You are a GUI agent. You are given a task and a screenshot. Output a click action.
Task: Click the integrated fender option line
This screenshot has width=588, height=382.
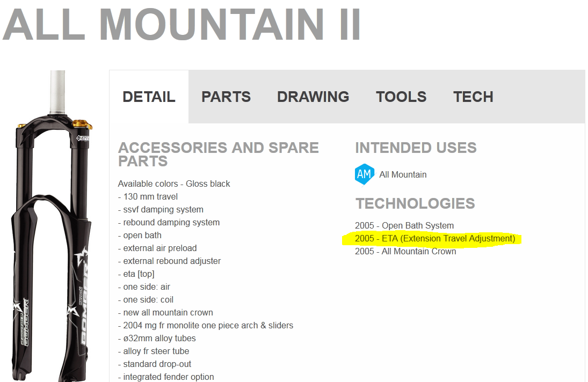point(166,377)
